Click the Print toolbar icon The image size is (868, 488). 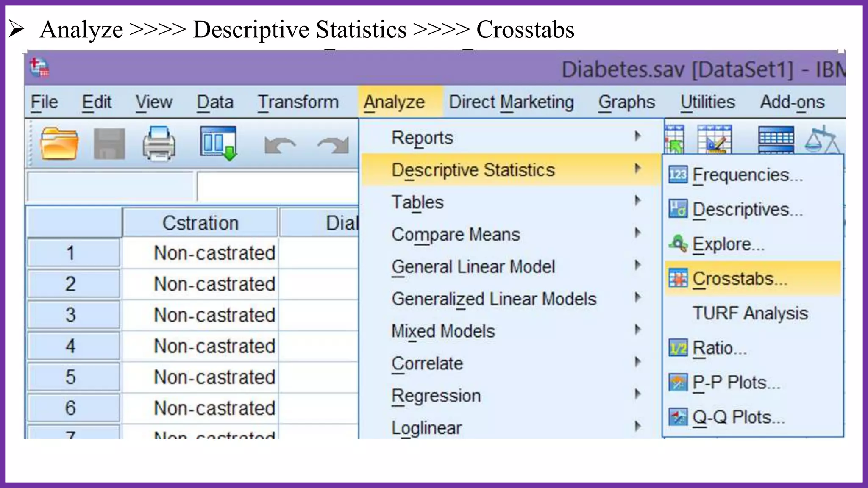tap(159, 144)
